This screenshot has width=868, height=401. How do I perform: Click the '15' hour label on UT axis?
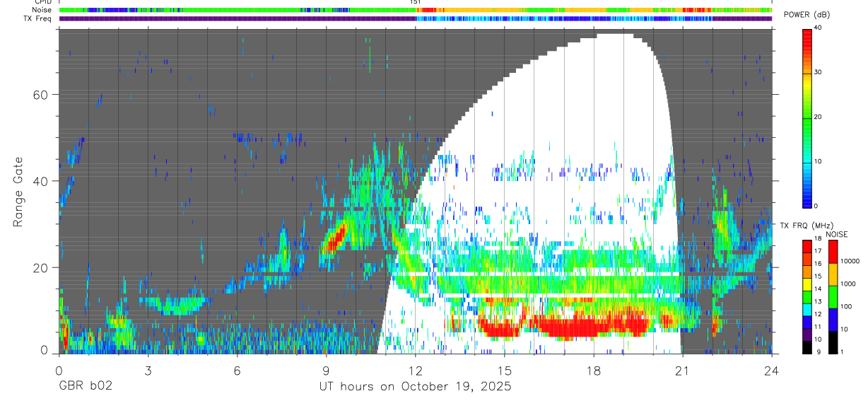coord(504,370)
